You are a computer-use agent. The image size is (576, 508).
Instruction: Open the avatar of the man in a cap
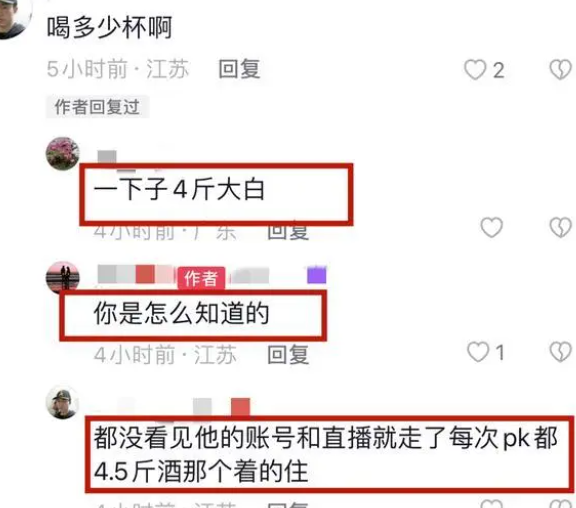click(x=62, y=403)
